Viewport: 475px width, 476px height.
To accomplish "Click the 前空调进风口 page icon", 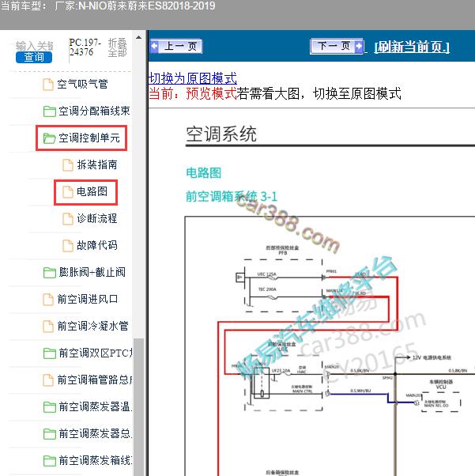I will 48,300.
